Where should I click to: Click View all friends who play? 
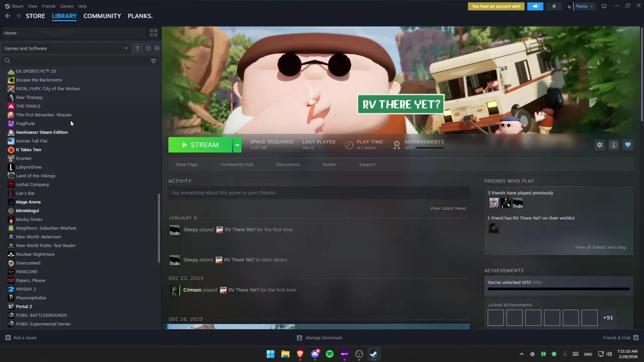pos(600,247)
